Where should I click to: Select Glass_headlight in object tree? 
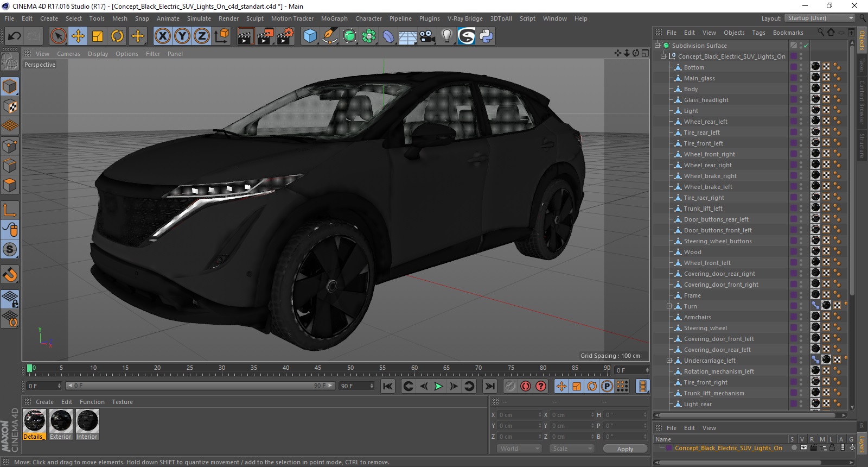coord(706,100)
